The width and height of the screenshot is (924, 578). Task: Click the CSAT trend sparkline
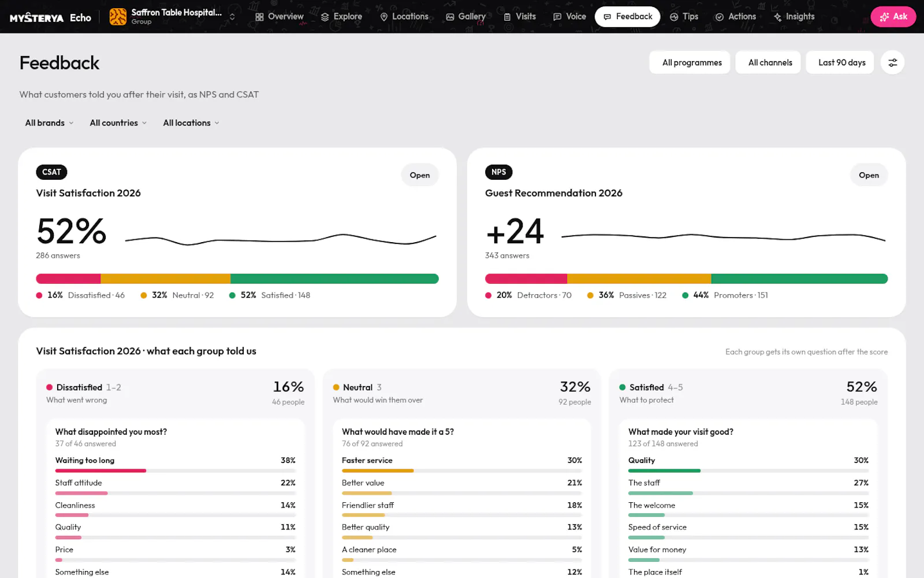click(x=281, y=239)
